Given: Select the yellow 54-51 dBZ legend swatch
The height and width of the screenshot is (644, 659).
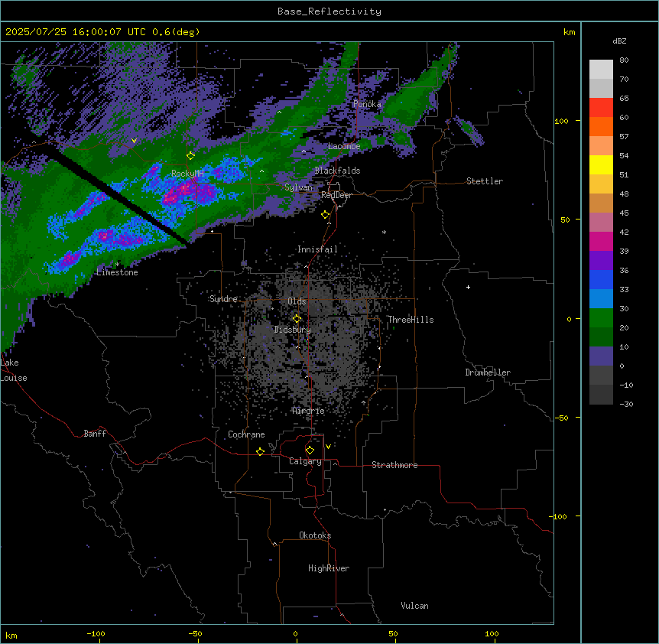Looking at the screenshot, I should point(601,164).
